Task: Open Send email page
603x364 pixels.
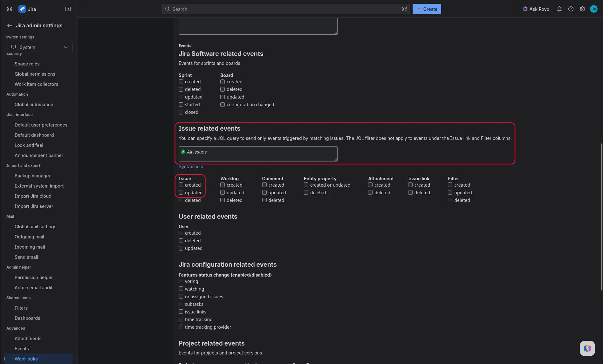Action: click(x=26, y=257)
